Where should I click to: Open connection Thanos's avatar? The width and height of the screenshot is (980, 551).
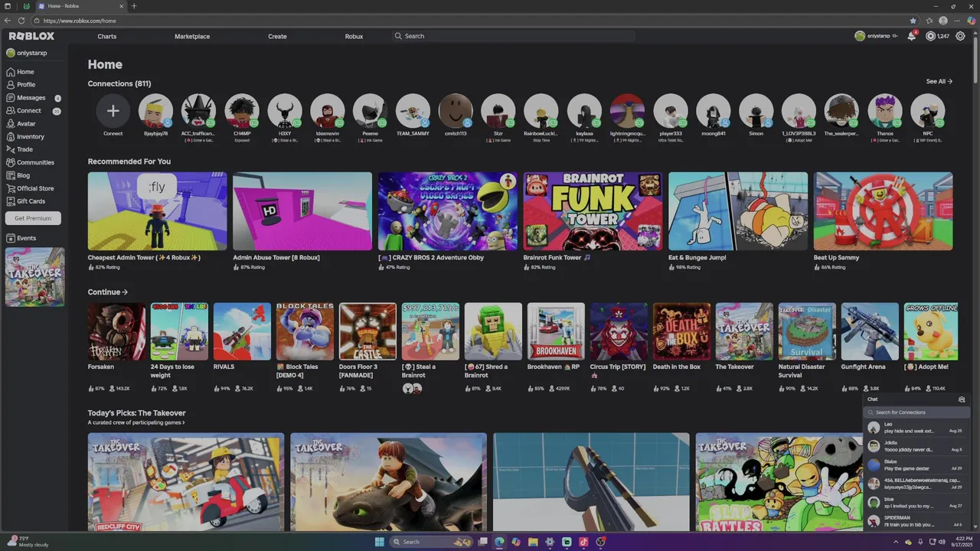tap(885, 111)
